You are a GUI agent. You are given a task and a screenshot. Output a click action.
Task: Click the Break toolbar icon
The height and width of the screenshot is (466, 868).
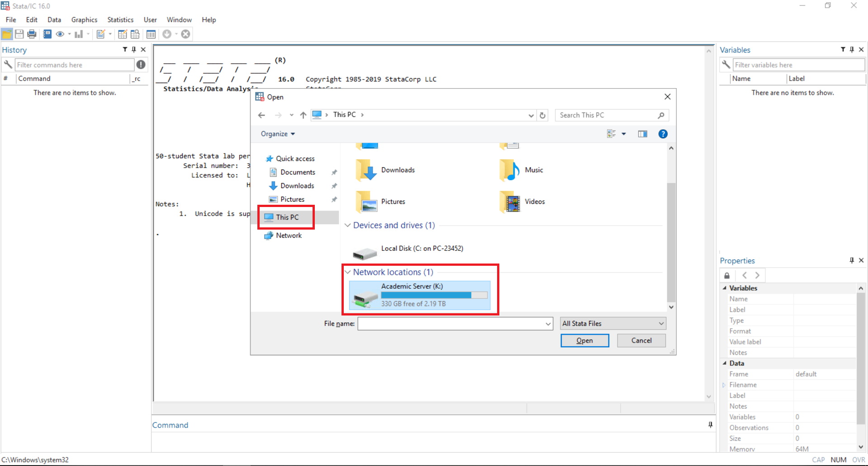(x=185, y=34)
